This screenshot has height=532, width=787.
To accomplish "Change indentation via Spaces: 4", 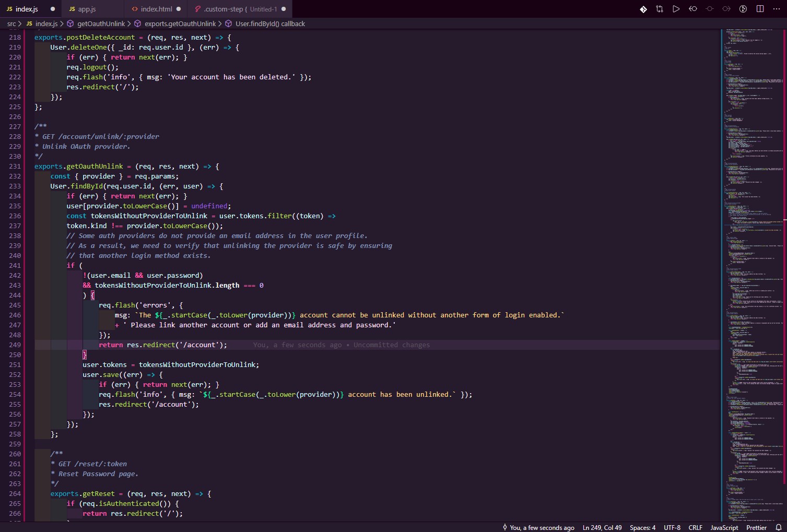I will click(642, 527).
